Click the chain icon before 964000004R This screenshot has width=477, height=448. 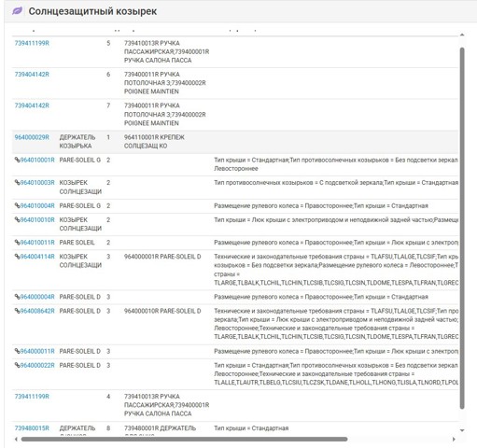point(17,297)
